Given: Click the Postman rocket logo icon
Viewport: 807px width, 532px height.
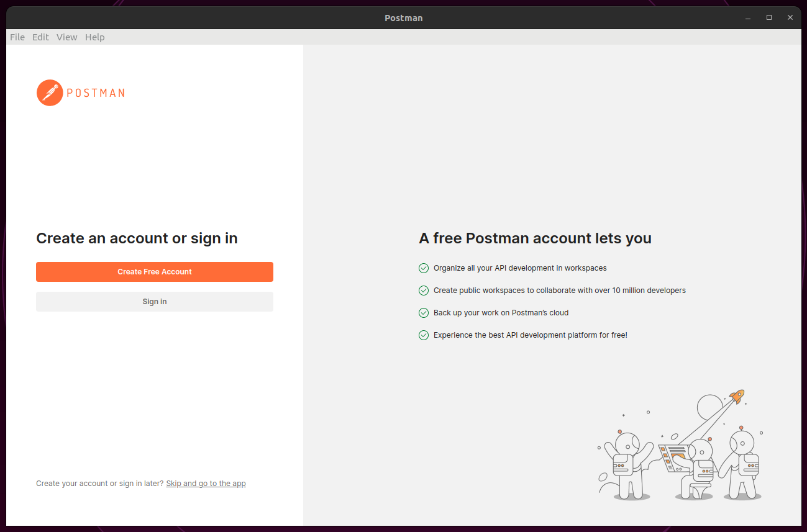Looking at the screenshot, I should 50,92.
